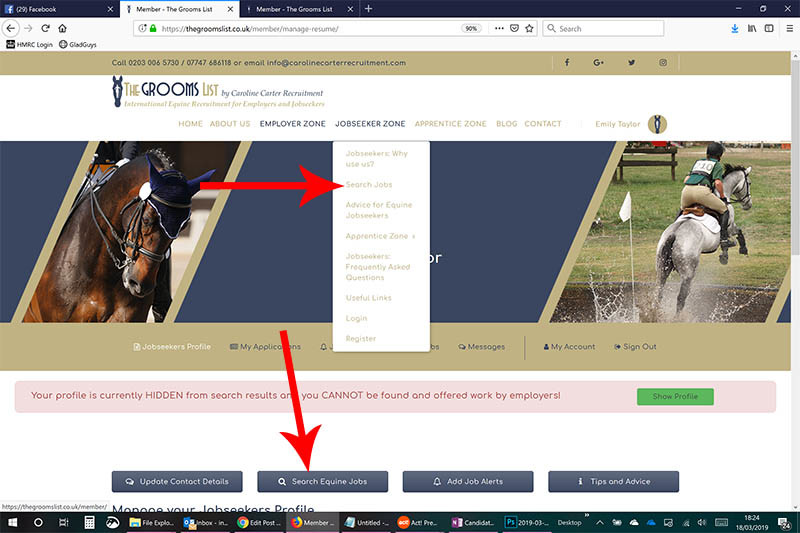
Task: Open the page actions three-dots menu
Action: 499,29
